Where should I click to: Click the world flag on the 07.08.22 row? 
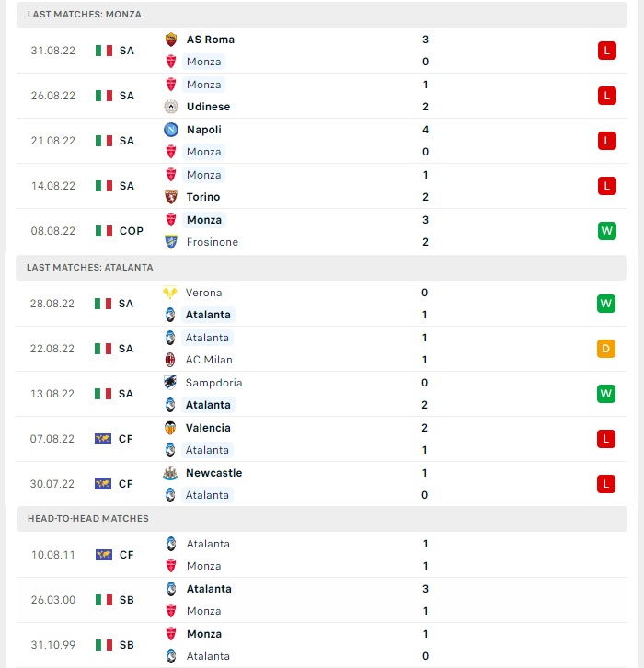coord(103,439)
